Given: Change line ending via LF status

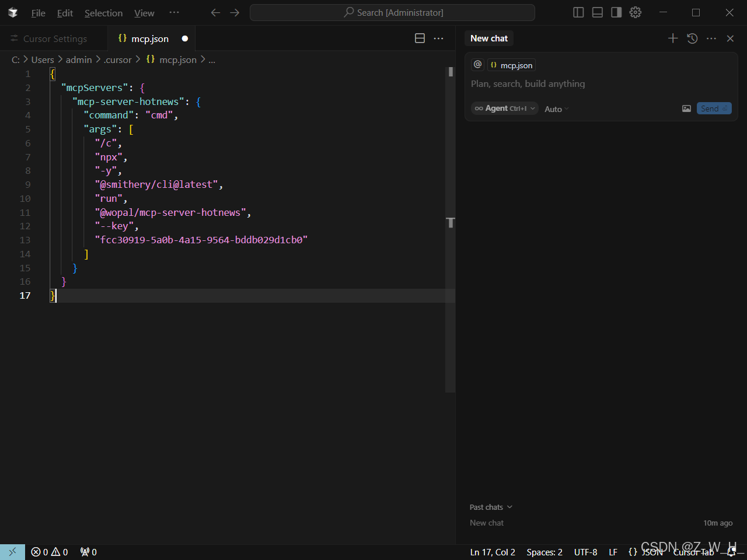Looking at the screenshot, I should (x=613, y=552).
